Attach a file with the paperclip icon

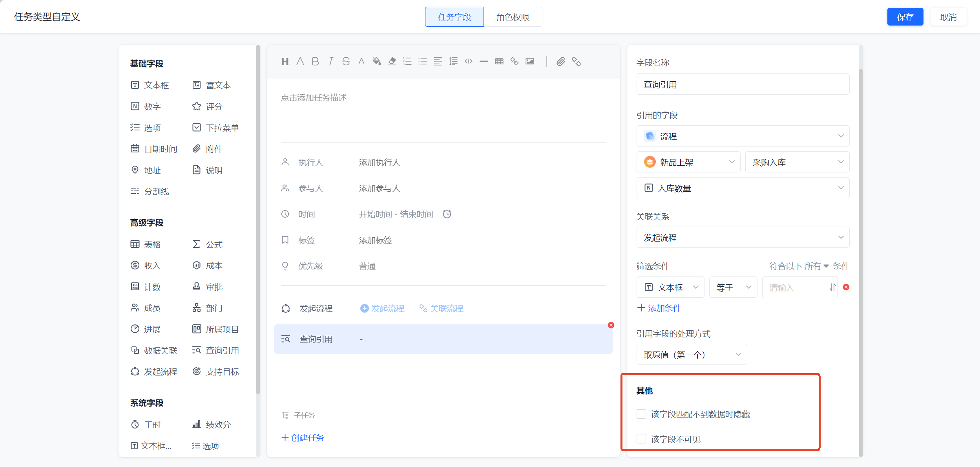pos(561,61)
